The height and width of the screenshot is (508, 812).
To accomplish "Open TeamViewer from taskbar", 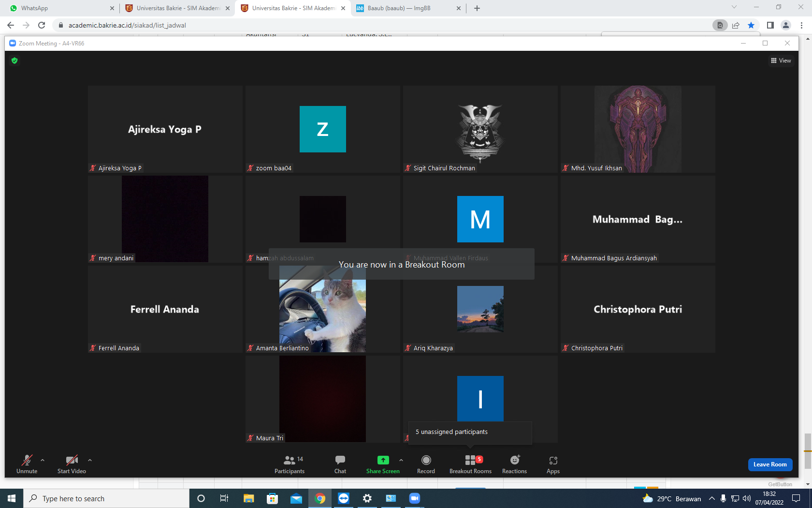I will click(344, 498).
